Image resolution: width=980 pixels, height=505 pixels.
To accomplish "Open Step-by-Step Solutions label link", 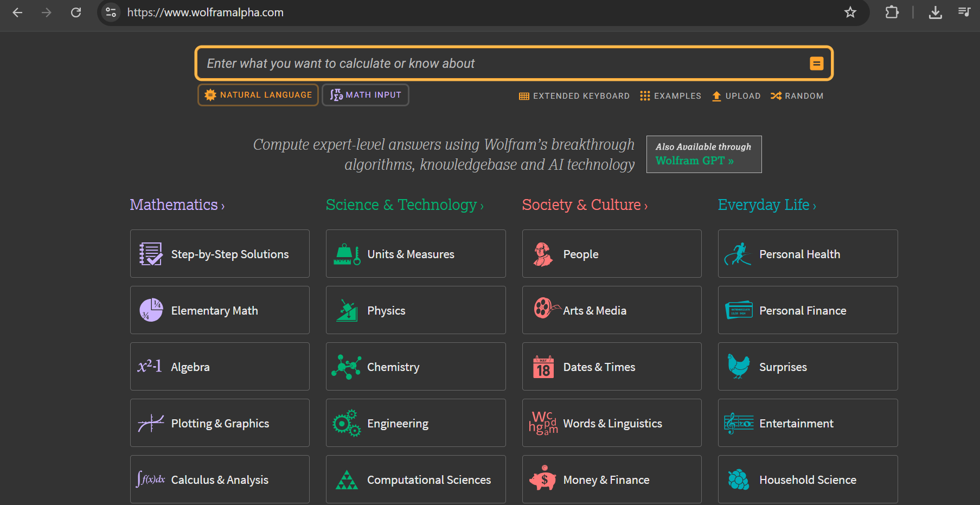I will coord(230,254).
